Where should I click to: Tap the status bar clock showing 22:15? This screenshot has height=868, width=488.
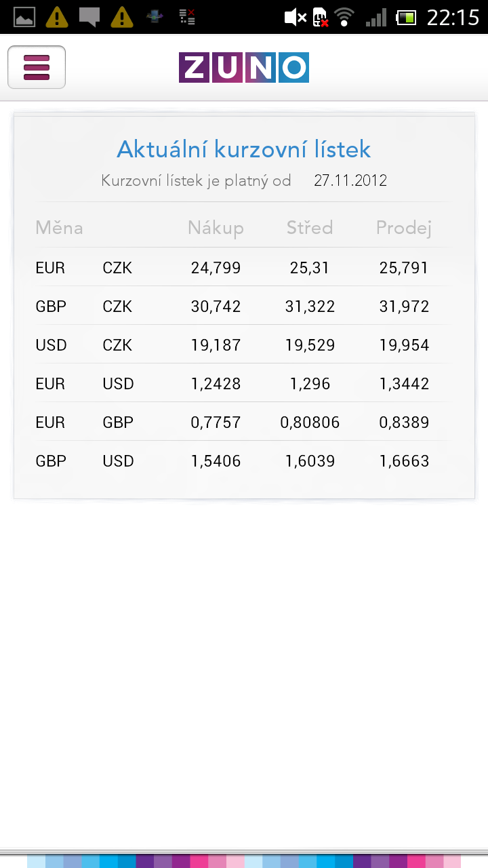[x=453, y=17]
